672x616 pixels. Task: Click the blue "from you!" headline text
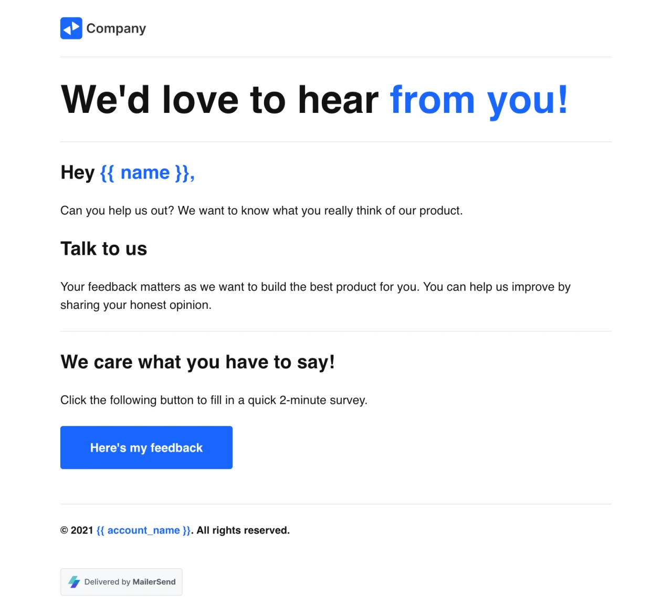478,100
